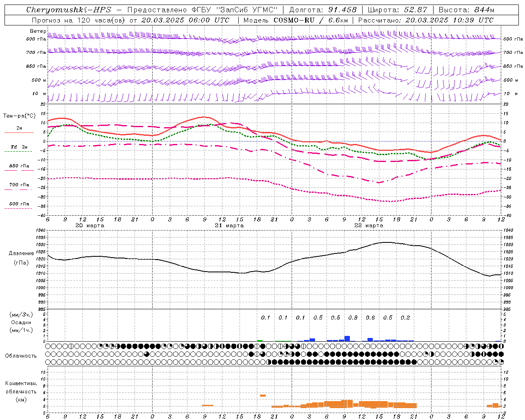The height and width of the screenshot is (420, 525).
Task: Click the station title Cheryomushki-HPS
Action: tap(68, 10)
